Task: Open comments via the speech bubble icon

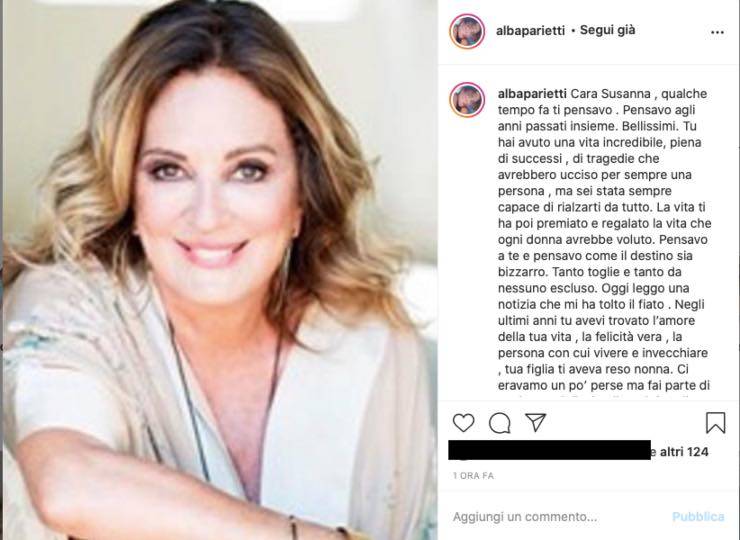Action: click(500, 423)
